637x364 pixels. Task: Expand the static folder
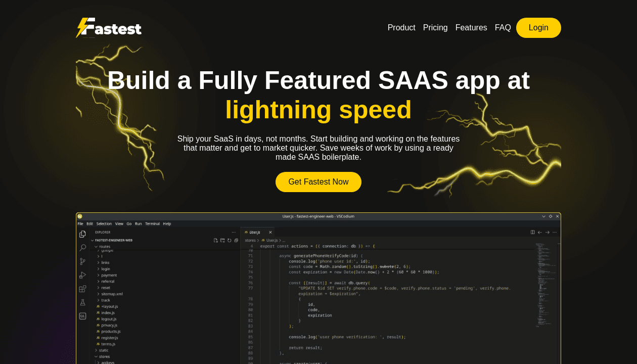tap(103, 350)
